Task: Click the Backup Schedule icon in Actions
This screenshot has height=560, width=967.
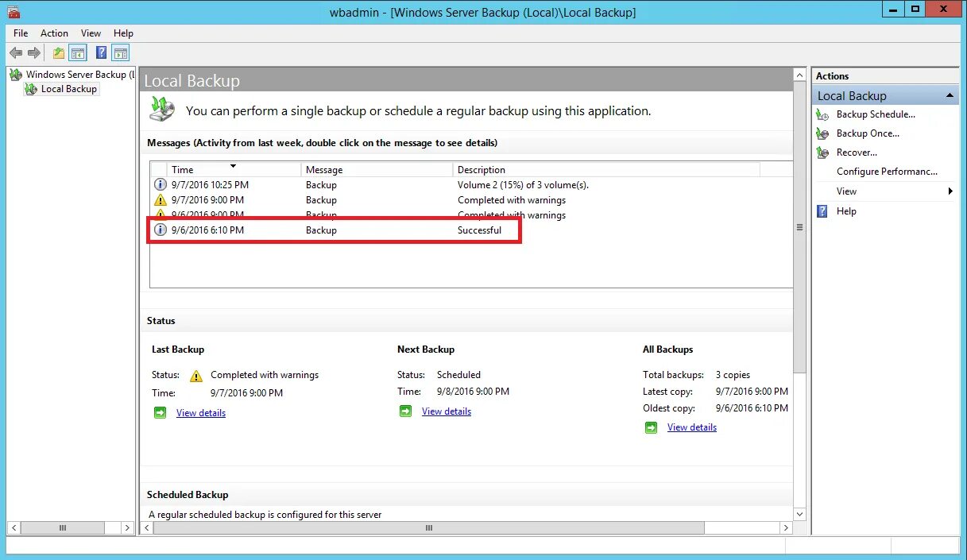Action: (x=822, y=114)
